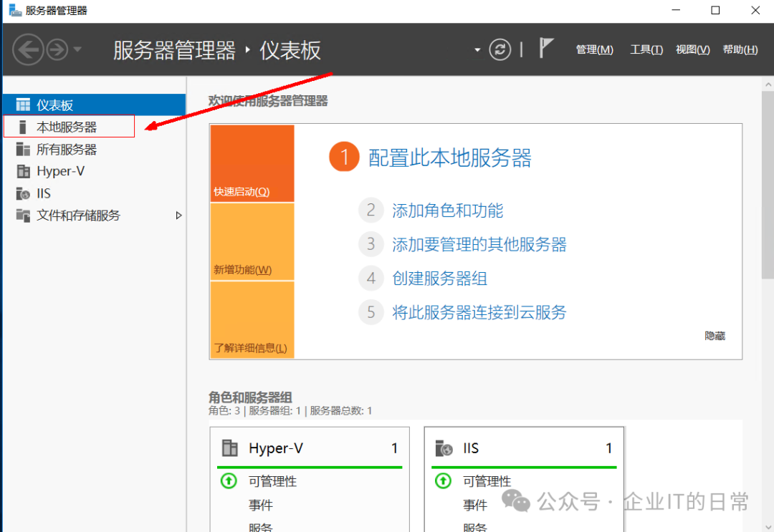The width and height of the screenshot is (774, 532).
Task: Click the Hyper-V icon in sidebar
Action: pyautogui.click(x=23, y=171)
